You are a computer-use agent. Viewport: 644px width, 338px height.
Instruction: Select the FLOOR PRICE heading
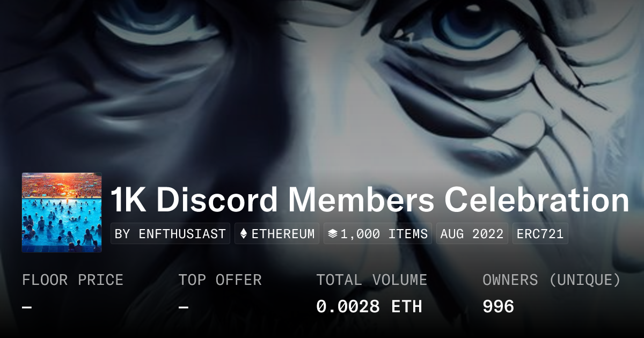72,280
